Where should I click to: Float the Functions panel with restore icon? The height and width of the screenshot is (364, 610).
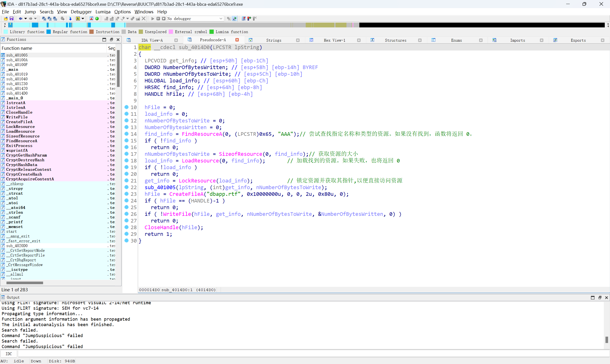[111, 40]
